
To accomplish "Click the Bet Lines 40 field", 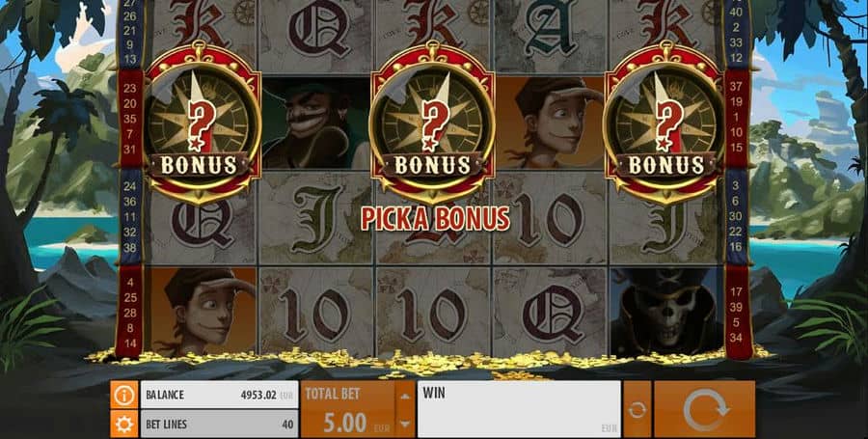I will pos(219,425).
